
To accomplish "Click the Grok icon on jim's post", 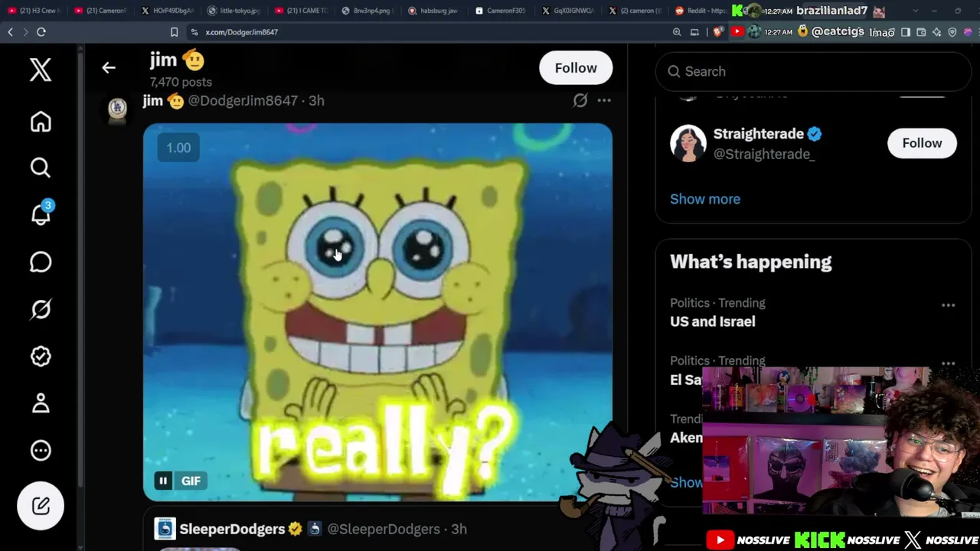I will coord(580,100).
